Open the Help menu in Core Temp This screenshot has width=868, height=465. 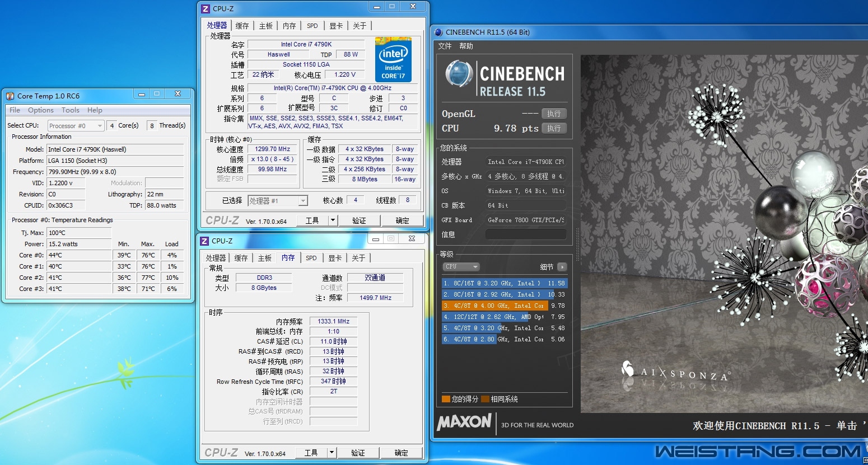95,110
